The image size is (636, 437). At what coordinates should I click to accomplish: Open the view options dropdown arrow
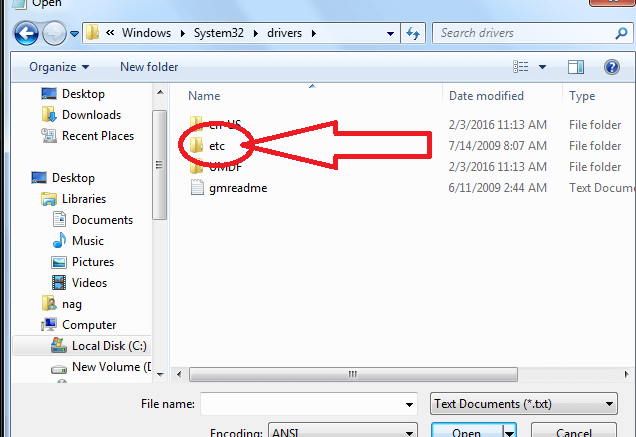(542, 67)
